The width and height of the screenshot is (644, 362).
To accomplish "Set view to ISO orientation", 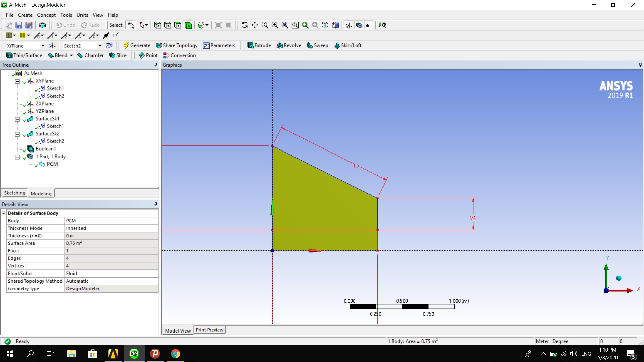I will [325, 25].
